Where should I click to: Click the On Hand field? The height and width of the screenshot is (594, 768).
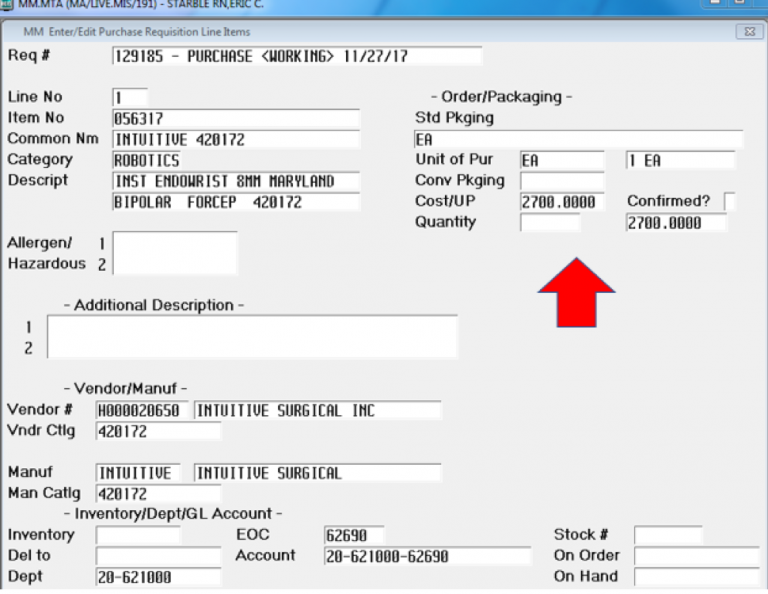(x=697, y=577)
